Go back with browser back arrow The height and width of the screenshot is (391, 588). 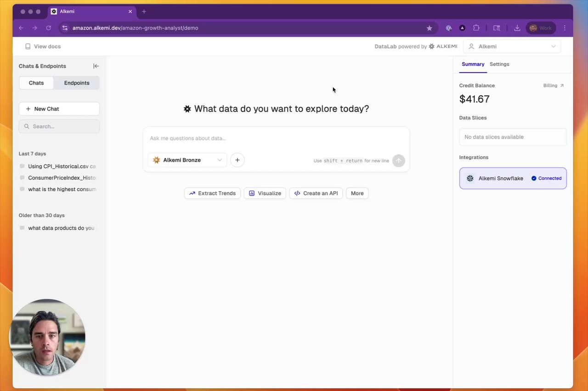click(21, 28)
